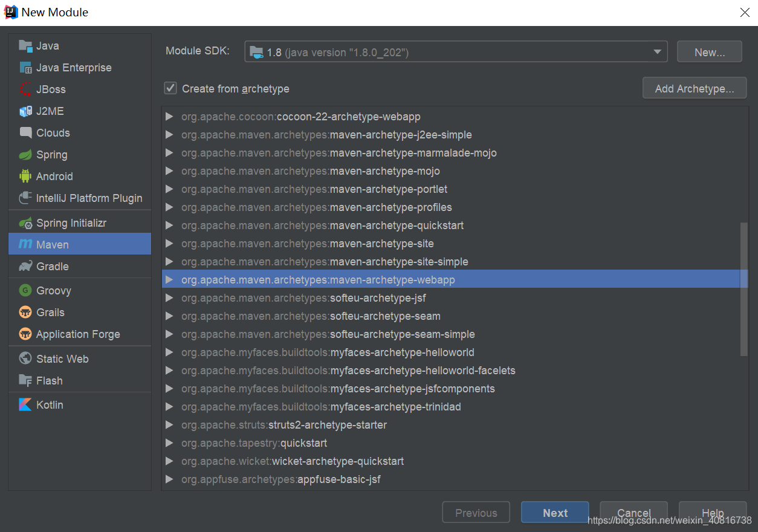Select the Spring leaf icon
Image resolution: width=758 pixels, height=532 pixels.
(x=25, y=155)
